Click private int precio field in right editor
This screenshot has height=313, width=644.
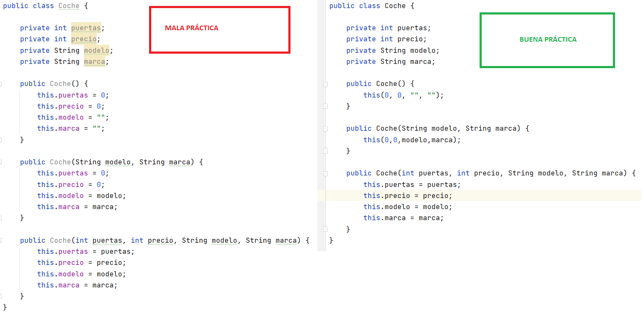tap(386, 39)
